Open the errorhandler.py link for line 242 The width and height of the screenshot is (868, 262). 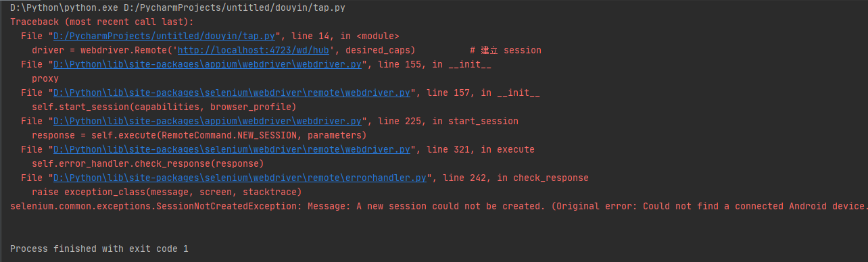(239, 178)
